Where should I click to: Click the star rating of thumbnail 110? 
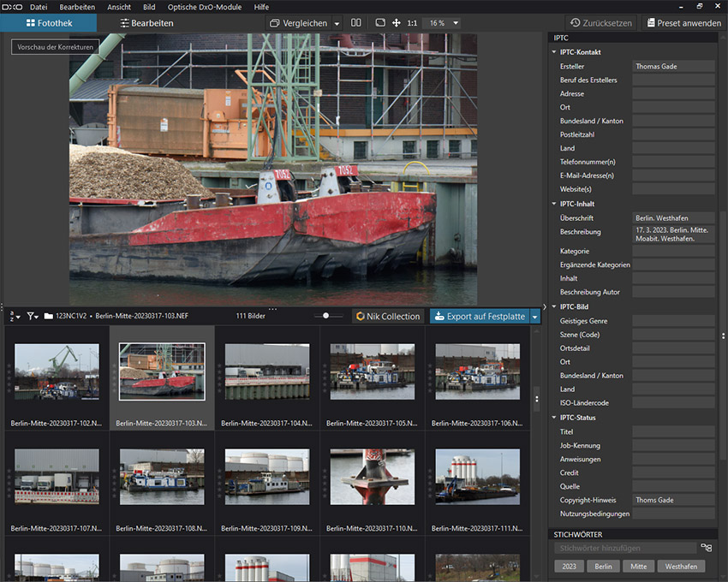coord(325,483)
